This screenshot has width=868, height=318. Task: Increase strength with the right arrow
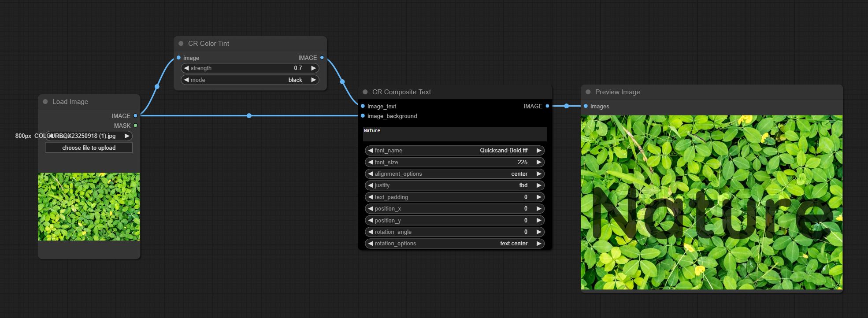click(x=313, y=68)
